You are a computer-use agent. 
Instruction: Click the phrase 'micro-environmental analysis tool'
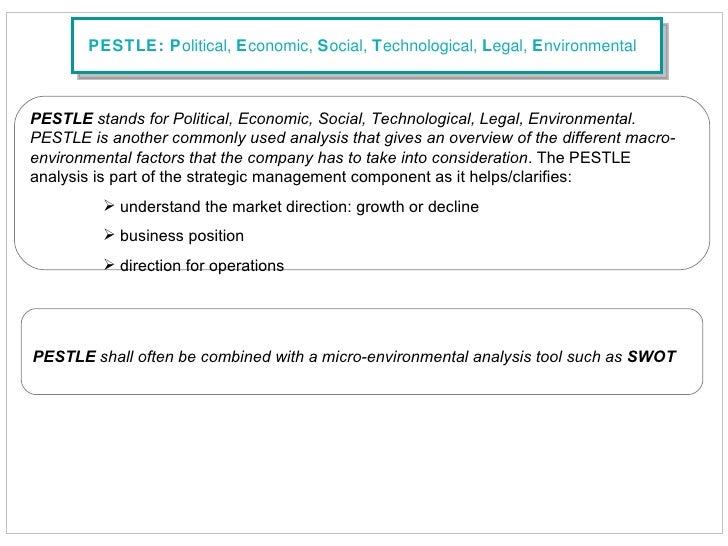click(x=437, y=357)
